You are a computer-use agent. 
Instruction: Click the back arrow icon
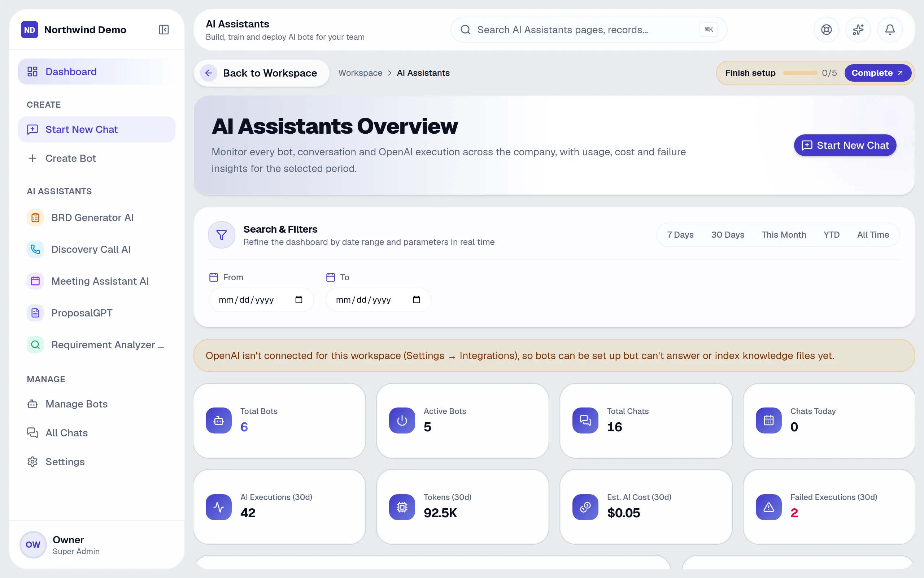[209, 73]
